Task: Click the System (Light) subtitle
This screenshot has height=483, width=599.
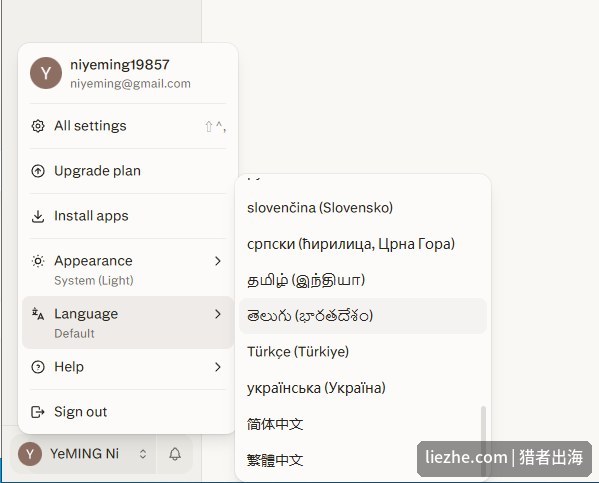Action: [94, 280]
